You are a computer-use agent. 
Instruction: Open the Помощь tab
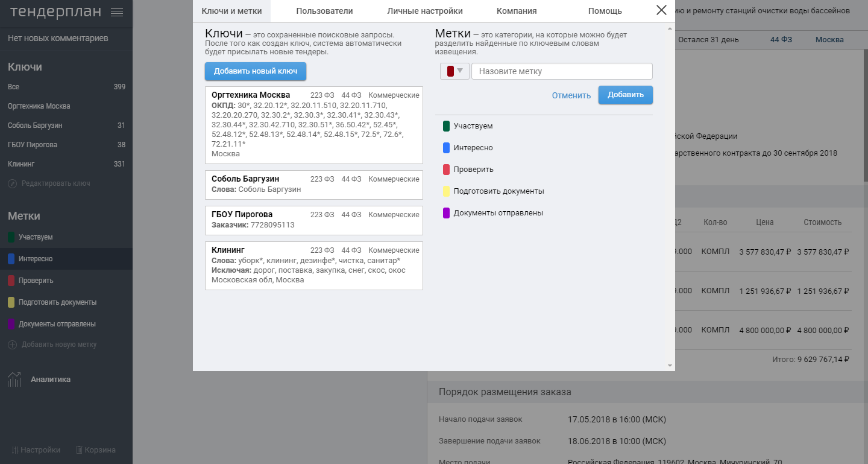(605, 11)
